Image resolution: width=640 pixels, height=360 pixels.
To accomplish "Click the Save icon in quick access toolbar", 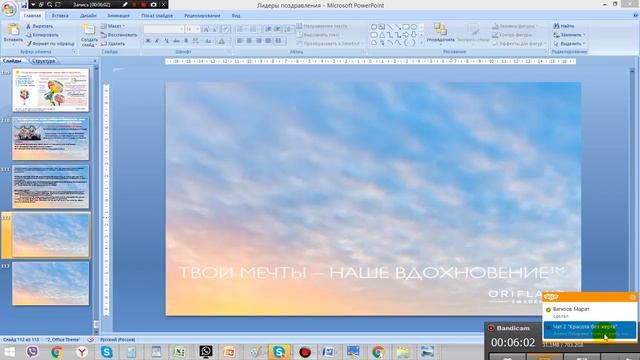I will coord(24,5).
